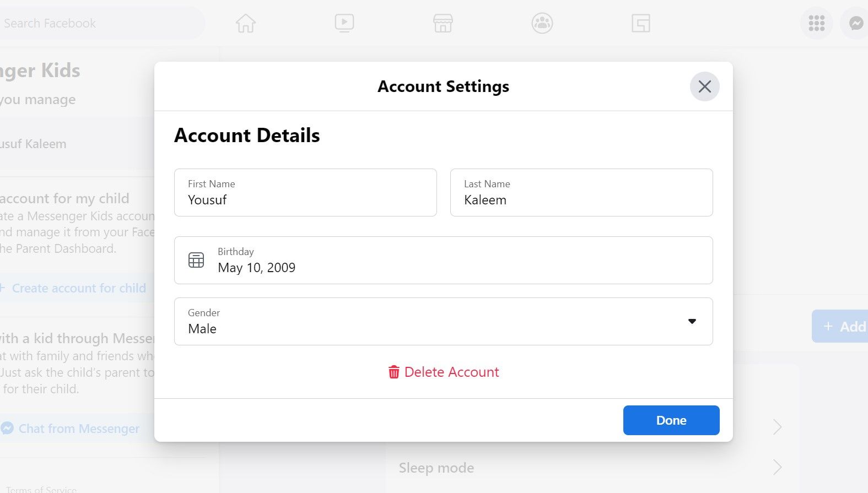This screenshot has width=868, height=493.
Task: Click Create account for child
Action: coord(78,288)
